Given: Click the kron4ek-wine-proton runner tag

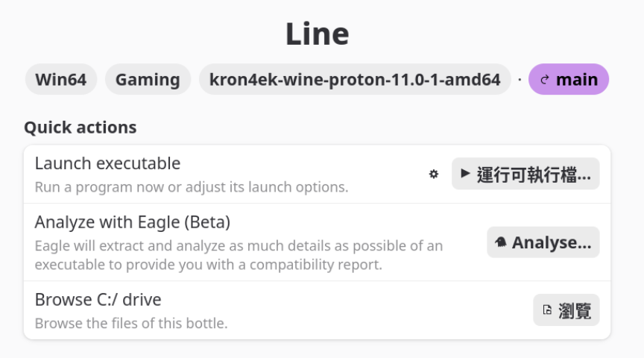Looking at the screenshot, I should coord(355,79).
